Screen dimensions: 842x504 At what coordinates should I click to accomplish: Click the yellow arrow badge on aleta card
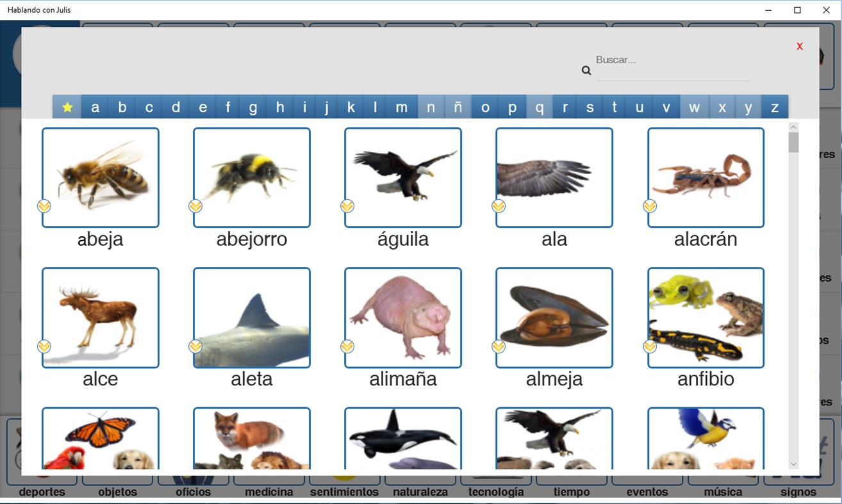(x=195, y=346)
